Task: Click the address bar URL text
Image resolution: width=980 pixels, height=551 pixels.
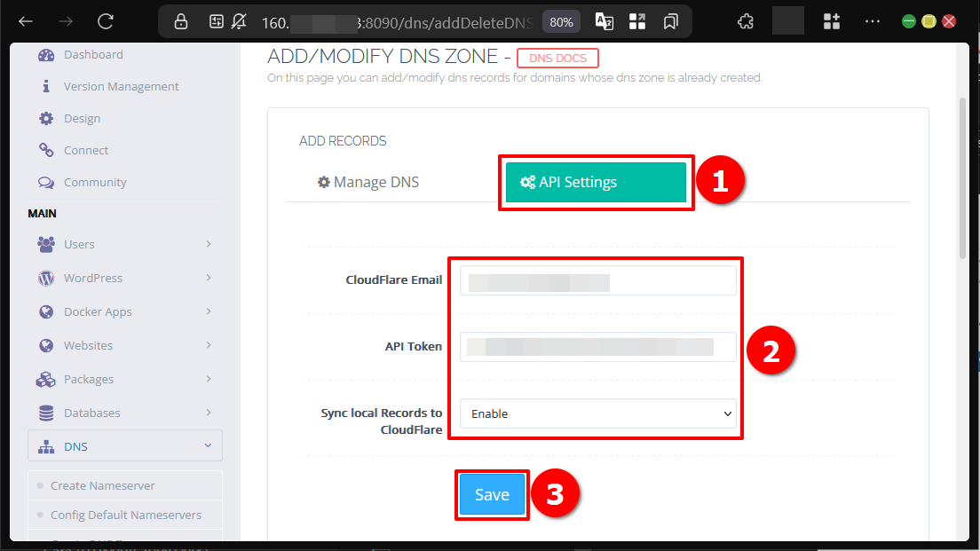Action: (397, 23)
